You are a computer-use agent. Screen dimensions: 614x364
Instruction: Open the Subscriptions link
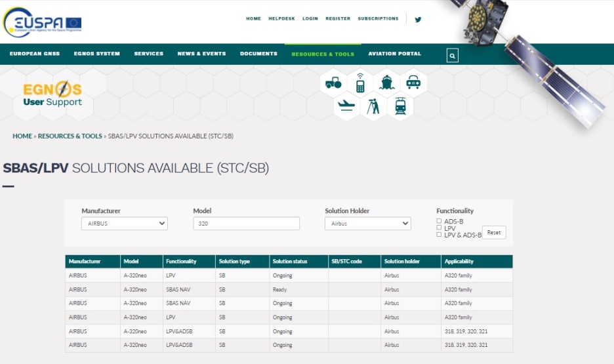point(379,18)
